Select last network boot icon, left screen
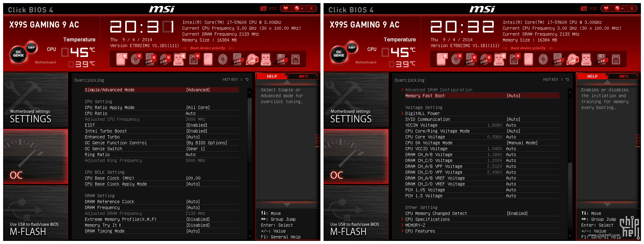The width and height of the screenshot is (644, 244). point(295,59)
